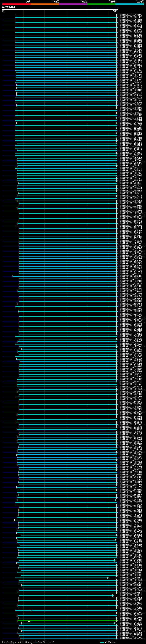Open the UniRef100_Q75LE2 label
The width and height of the screenshot is (146, 644).
pyautogui.click(x=131, y=361)
